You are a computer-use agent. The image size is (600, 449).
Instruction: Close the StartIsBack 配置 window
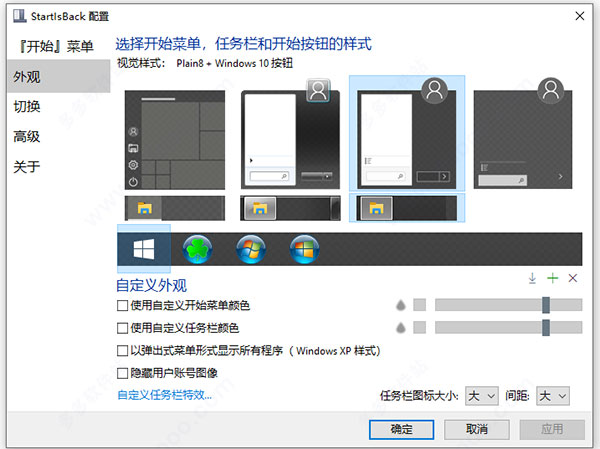(x=580, y=16)
